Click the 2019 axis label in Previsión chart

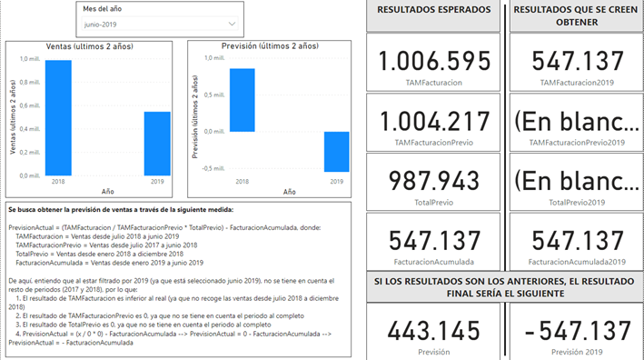(x=336, y=181)
